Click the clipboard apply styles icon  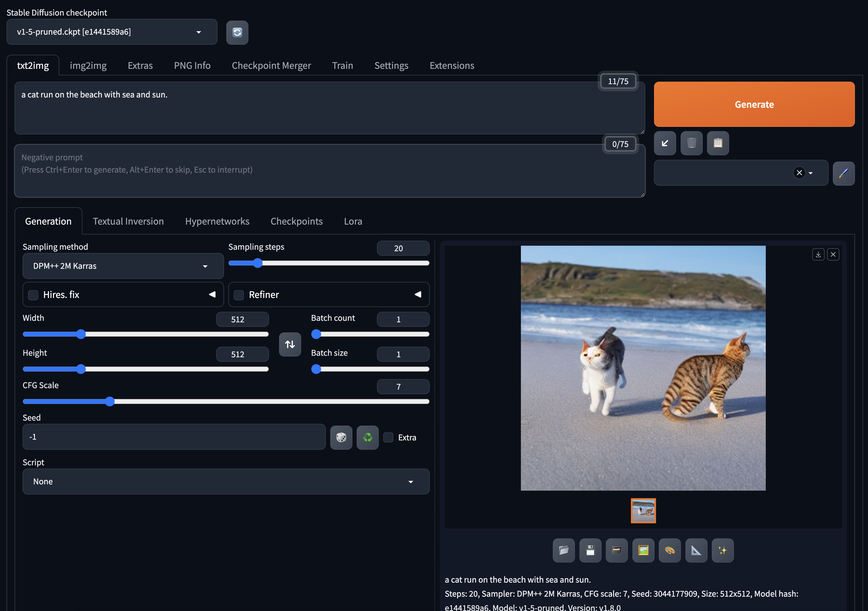(x=718, y=143)
